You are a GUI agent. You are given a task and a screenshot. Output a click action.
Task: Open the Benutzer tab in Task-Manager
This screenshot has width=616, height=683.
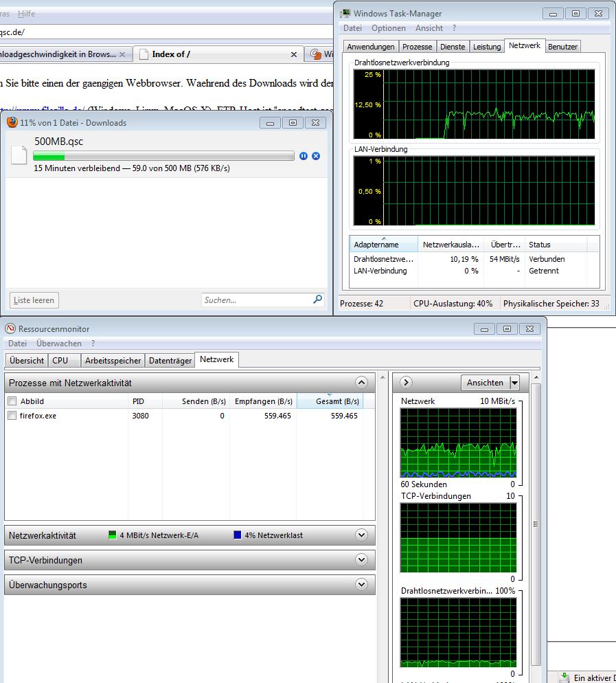pyautogui.click(x=562, y=47)
